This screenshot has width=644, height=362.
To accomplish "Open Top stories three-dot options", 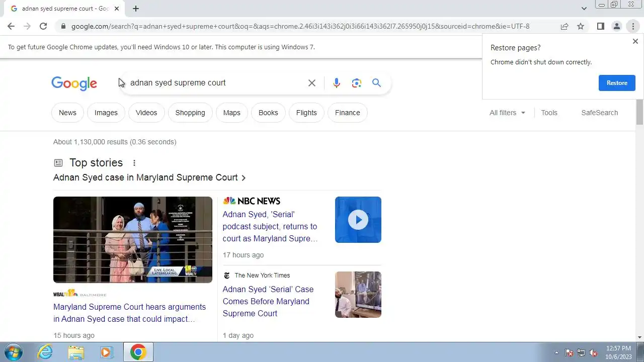I will pyautogui.click(x=134, y=163).
